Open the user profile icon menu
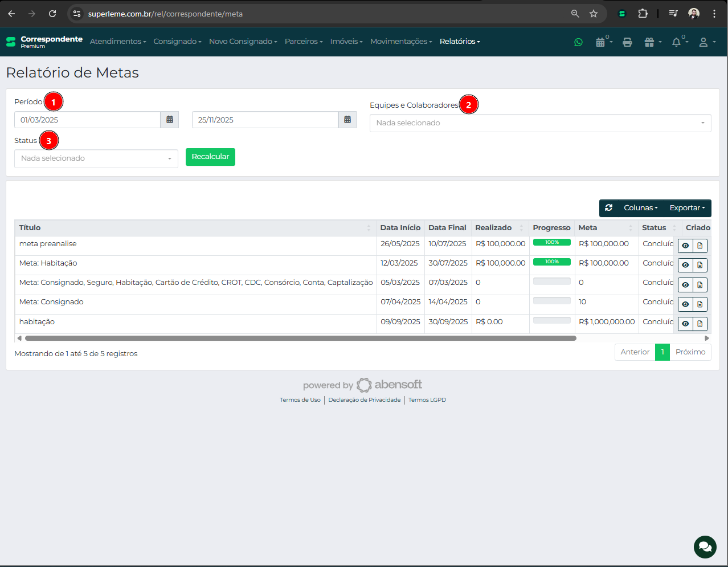This screenshot has height=567, width=728. (704, 42)
